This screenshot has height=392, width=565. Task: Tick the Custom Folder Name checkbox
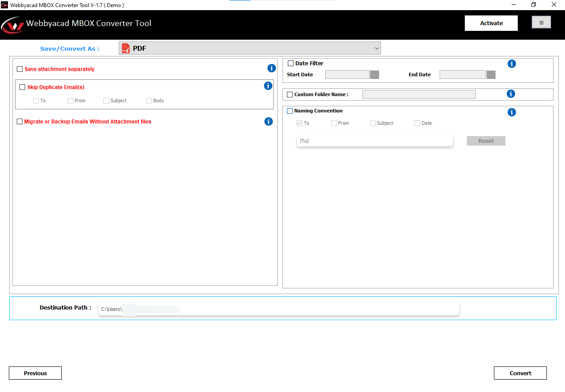290,94
